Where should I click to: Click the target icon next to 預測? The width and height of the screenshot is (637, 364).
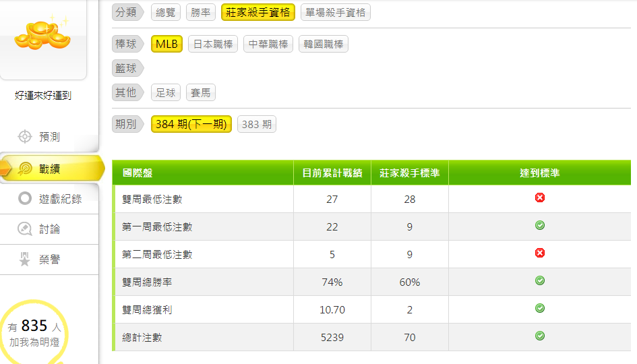point(25,137)
